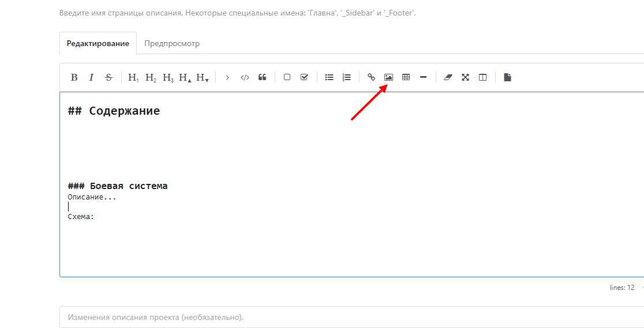Insert a numbered list
The height and width of the screenshot is (328, 644).
pyautogui.click(x=347, y=77)
